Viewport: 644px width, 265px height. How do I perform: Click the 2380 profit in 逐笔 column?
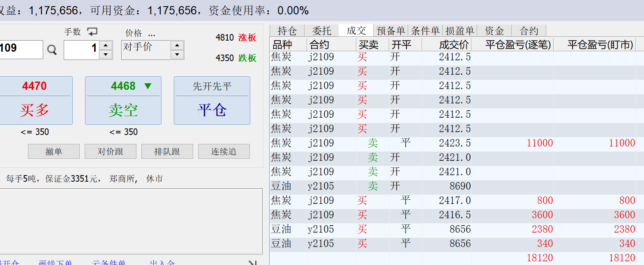542,229
